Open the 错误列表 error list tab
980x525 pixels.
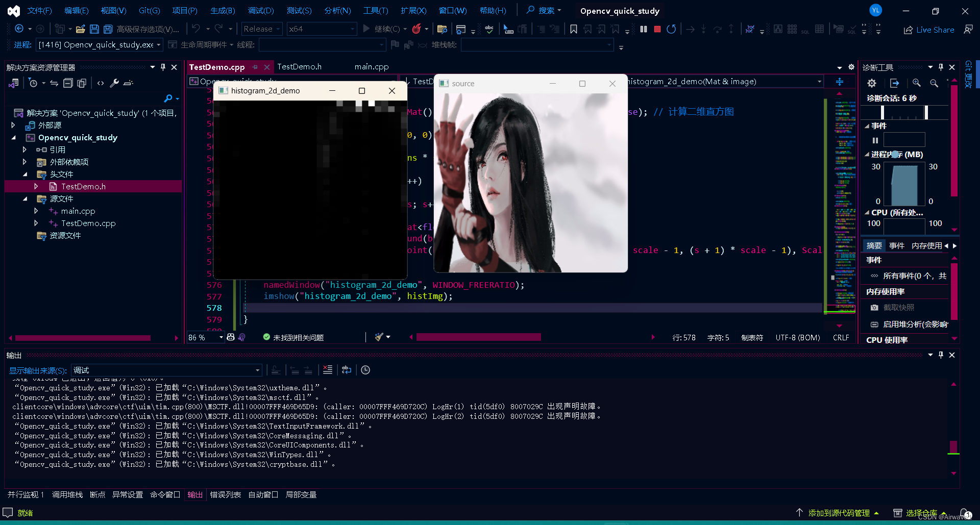coord(225,494)
